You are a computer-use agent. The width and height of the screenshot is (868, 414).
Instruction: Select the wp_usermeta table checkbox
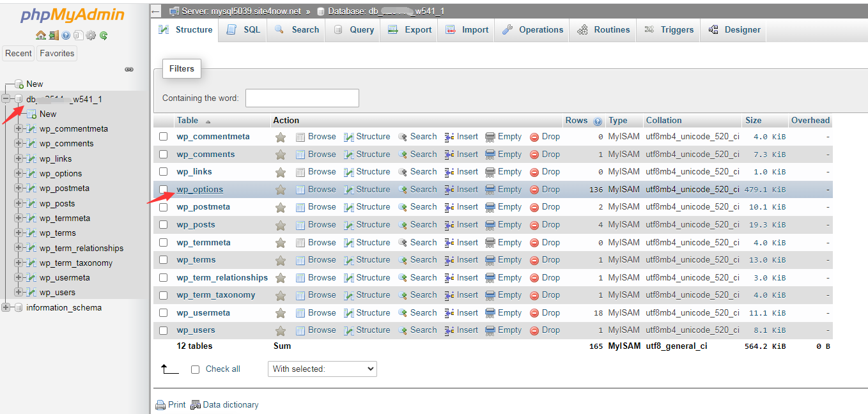click(x=164, y=313)
